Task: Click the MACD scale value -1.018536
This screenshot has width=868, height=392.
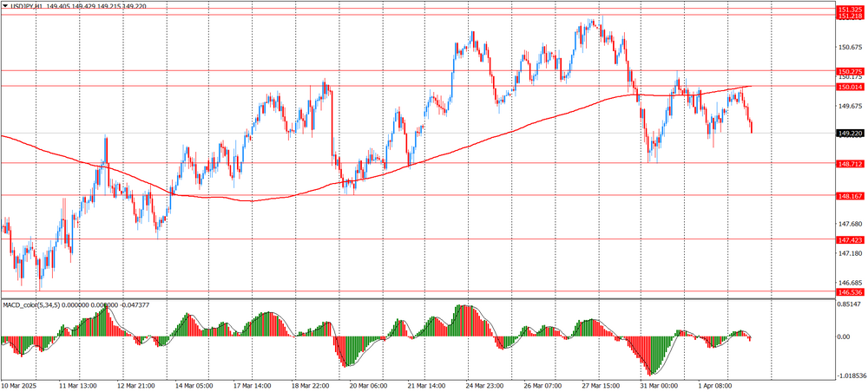Action: click(x=848, y=376)
